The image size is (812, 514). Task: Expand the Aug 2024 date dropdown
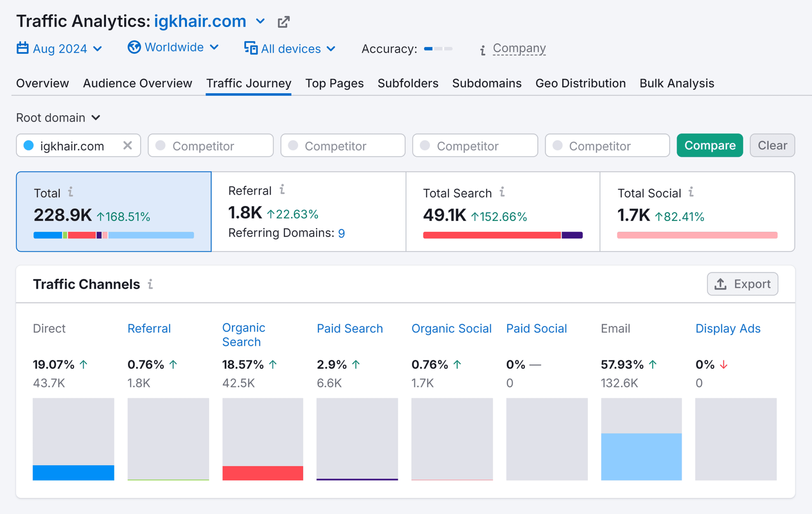[x=59, y=49]
